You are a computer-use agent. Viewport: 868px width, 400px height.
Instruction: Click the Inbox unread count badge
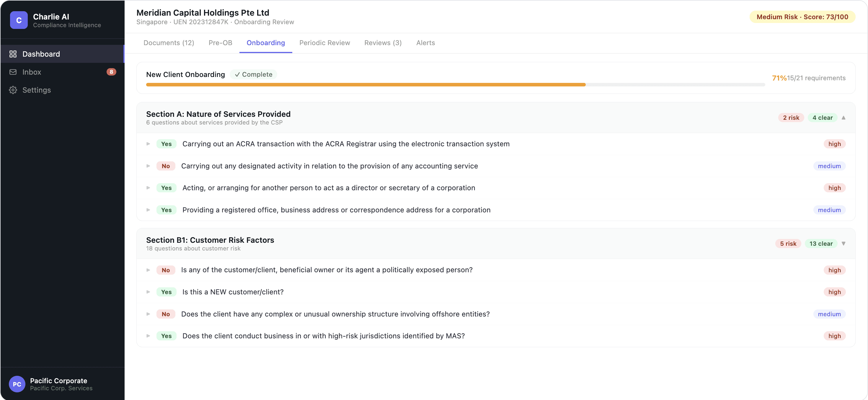[x=111, y=72]
